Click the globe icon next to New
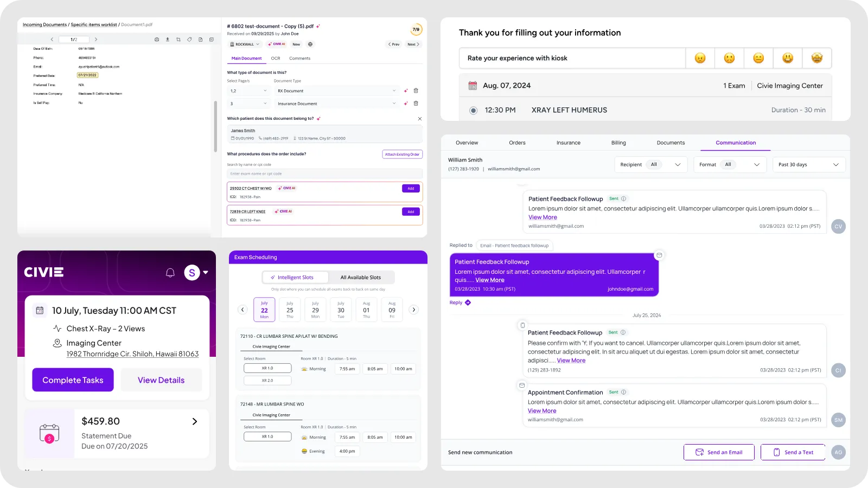 pos(310,44)
